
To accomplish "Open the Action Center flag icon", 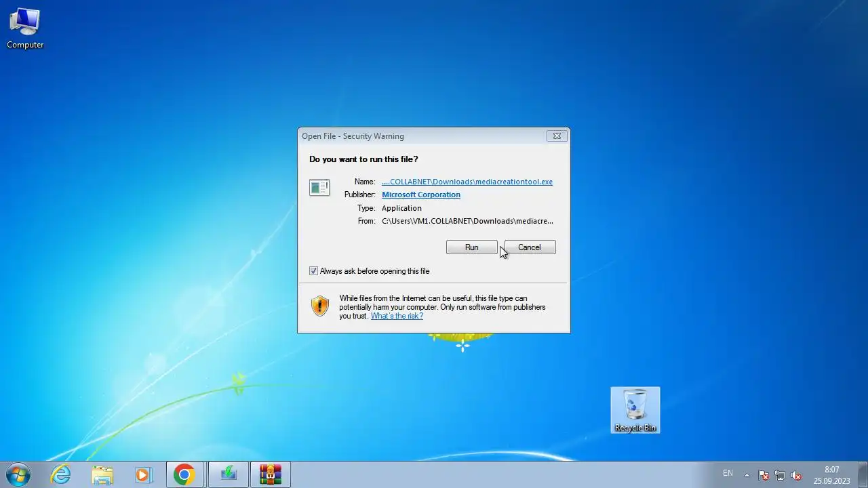I will (764, 475).
